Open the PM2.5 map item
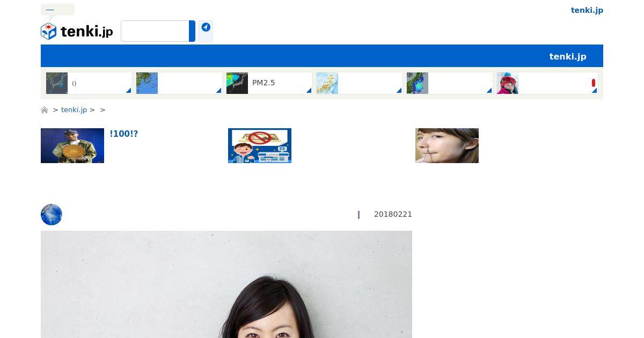 (x=269, y=83)
